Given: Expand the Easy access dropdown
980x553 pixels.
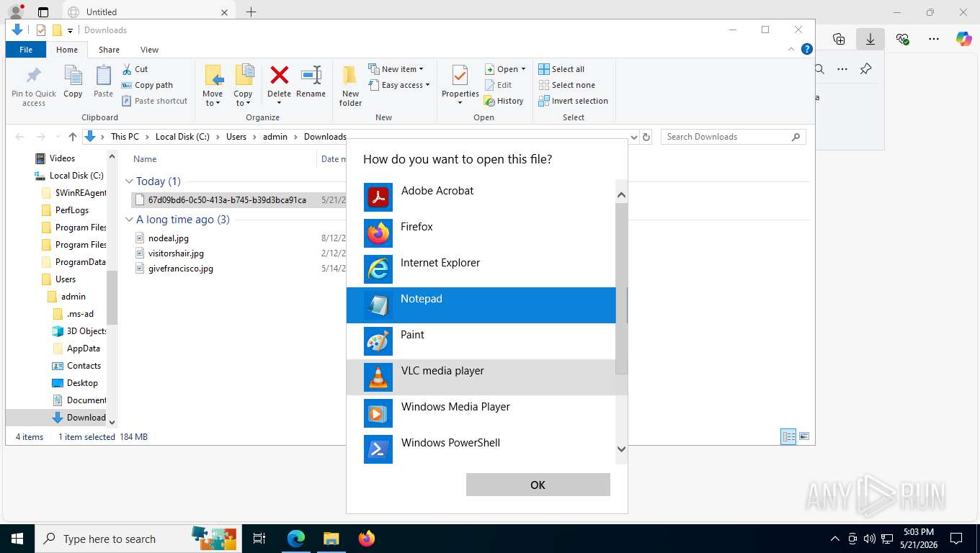Looking at the screenshot, I should point(398,85).
